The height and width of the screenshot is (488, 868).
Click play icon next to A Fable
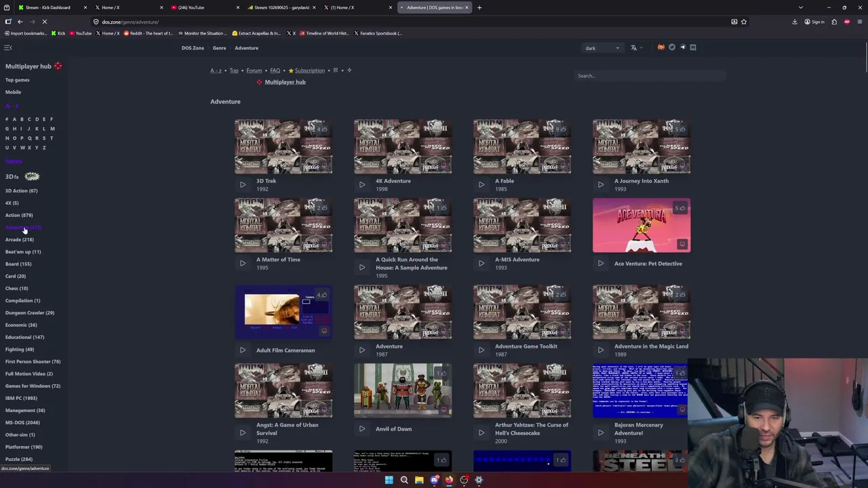click(481, 184)
